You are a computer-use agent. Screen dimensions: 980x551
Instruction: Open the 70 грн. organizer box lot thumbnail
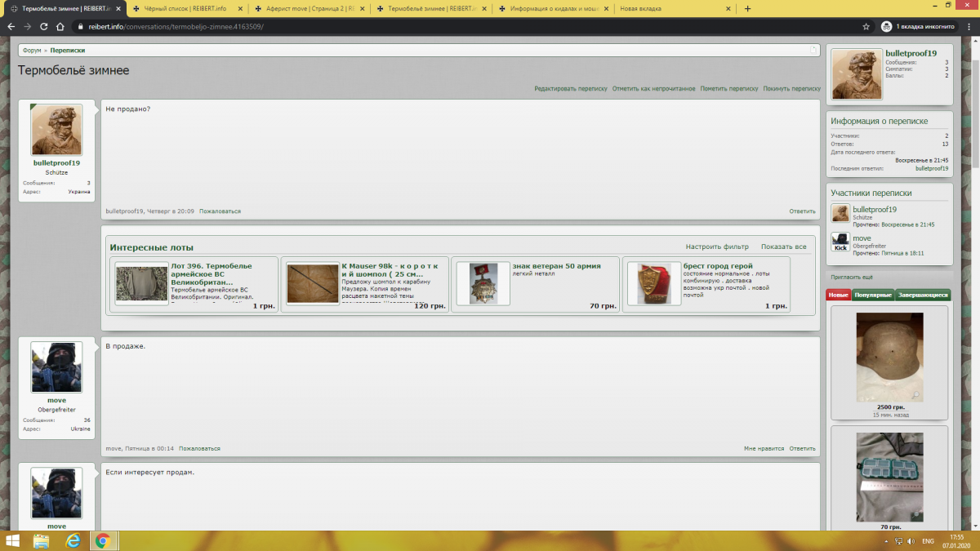889,477
